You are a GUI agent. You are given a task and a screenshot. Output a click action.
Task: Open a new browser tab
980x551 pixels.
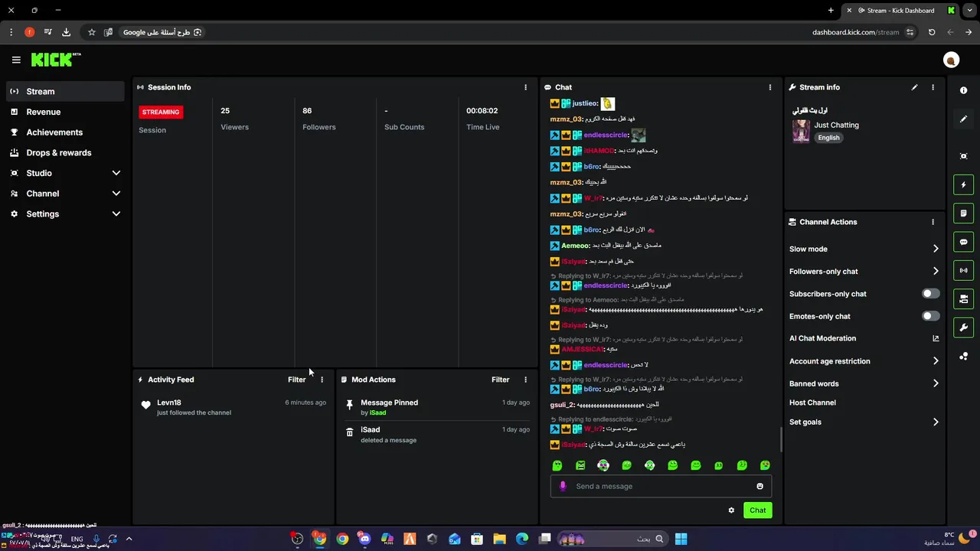(831, 11)
